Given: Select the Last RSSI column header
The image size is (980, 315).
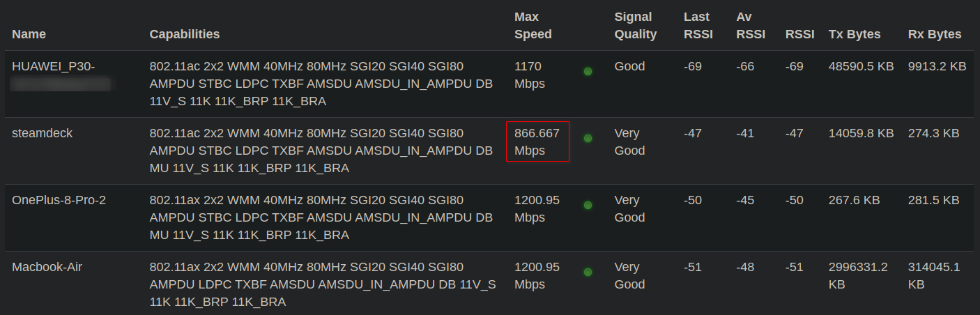Looking at the screenshot, I should (x=698, y=25).
